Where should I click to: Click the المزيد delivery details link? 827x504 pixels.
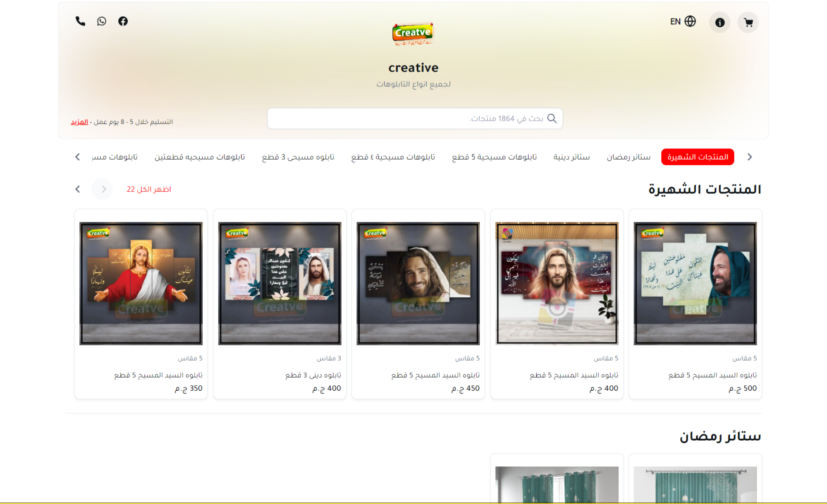click(x=79, y=122)
